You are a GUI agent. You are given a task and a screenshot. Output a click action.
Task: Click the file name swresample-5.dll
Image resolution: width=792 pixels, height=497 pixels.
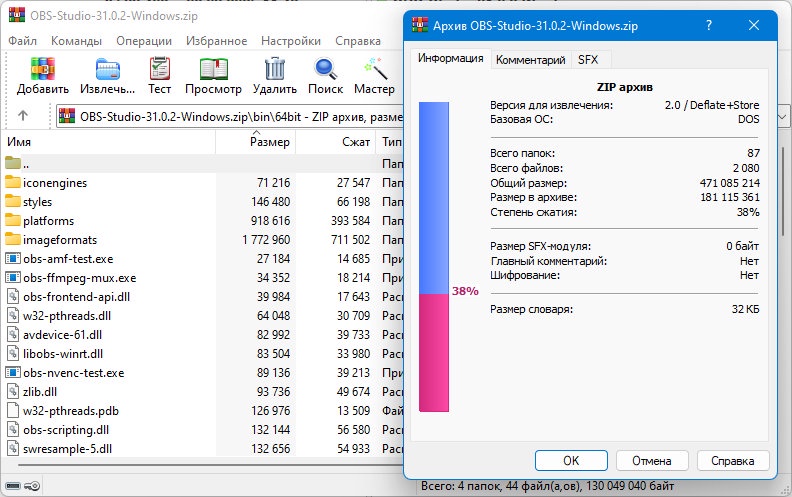click(68, 449)
